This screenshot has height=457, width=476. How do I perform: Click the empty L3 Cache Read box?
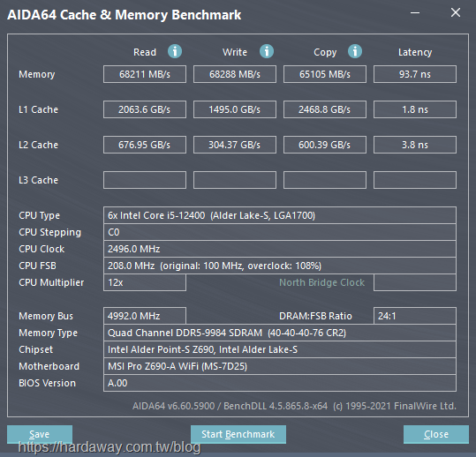pyautogui.click(x=145, y=180)
